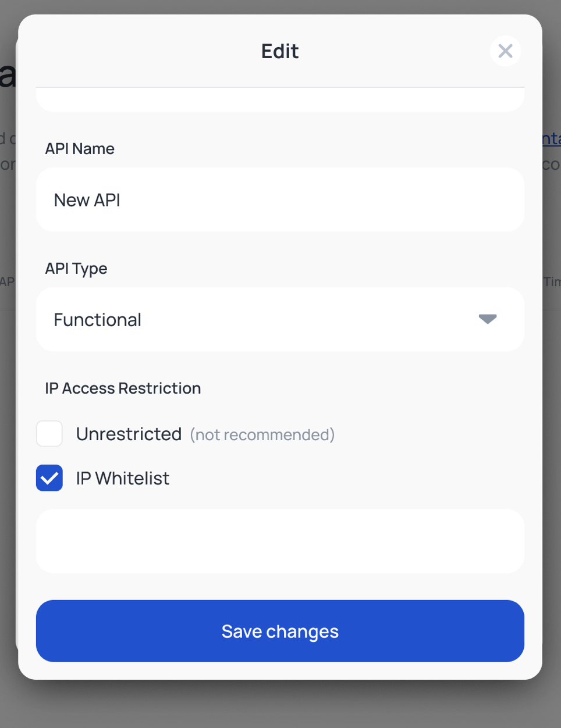Open the API Type Functional dropdown
Image resolution: width=561 pixels, height=728 pixels.
280,319
